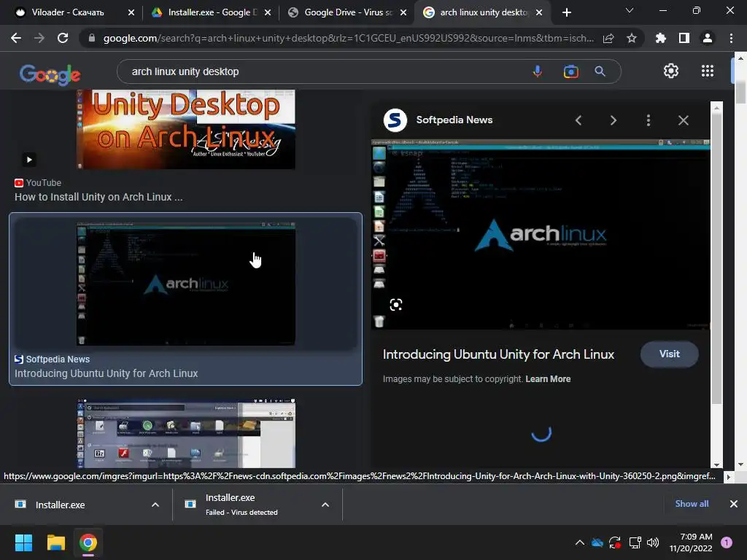Click Chrome icon in the taskbar
Screen dimensions: 747x560
[88, 542]
